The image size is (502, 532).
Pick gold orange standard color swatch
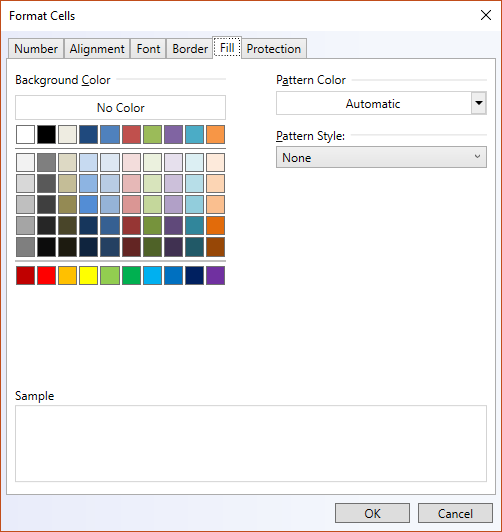coord(67,275)
